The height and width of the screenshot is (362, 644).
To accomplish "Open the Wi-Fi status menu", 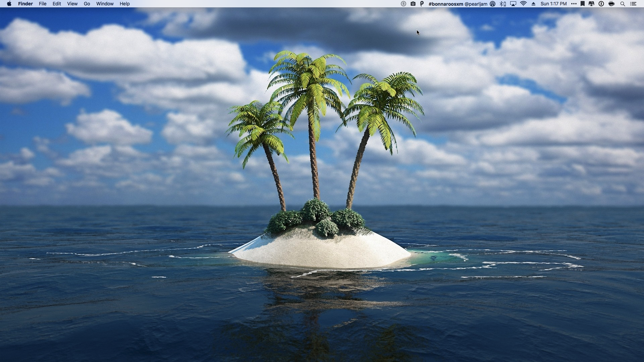I will tap(524, 4).
